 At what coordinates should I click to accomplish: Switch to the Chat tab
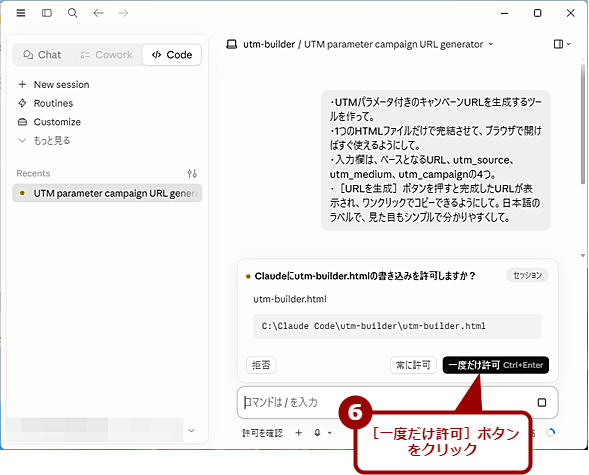click(x=42, y=55)
